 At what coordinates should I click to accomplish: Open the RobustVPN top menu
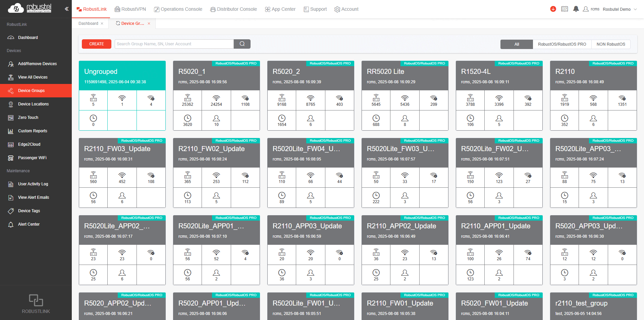coord(130,9)
